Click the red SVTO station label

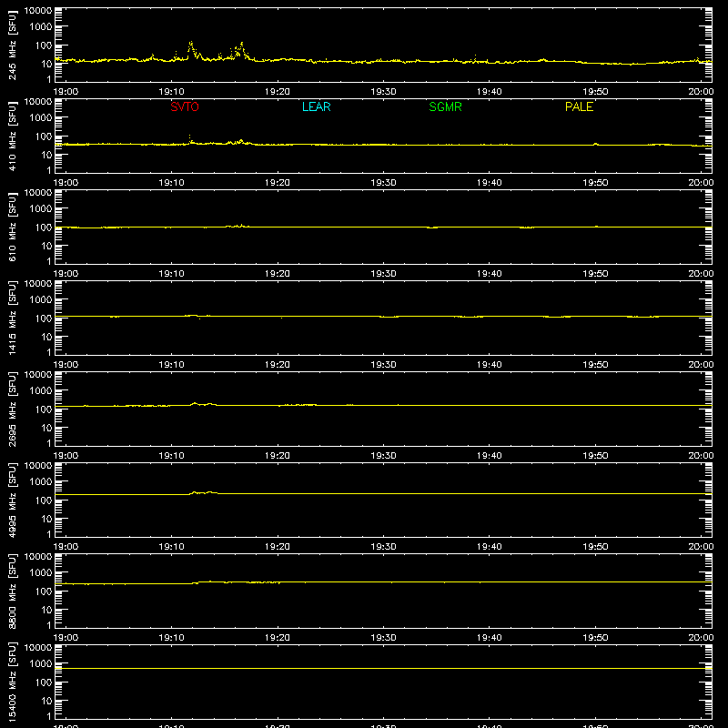point(185,106)
